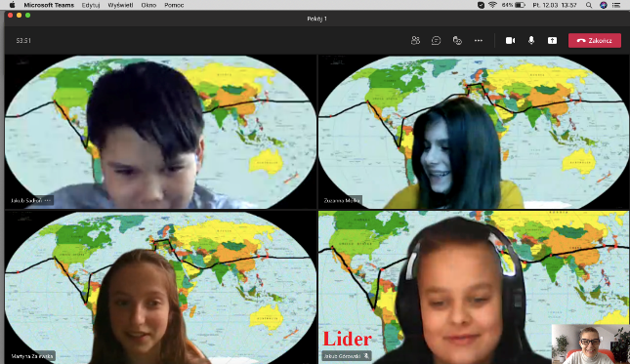Open the Microsoft Teams app menu
The image size is (630, 364).
click(49, 5)
